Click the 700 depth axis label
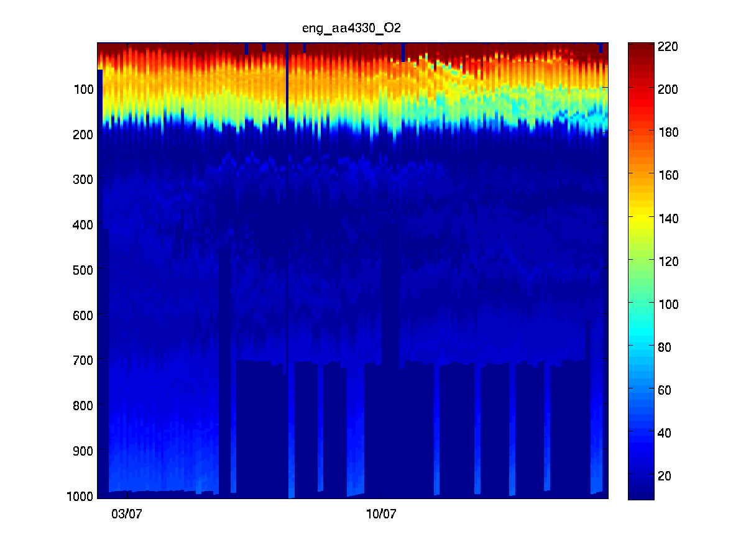 coord(84,360)
